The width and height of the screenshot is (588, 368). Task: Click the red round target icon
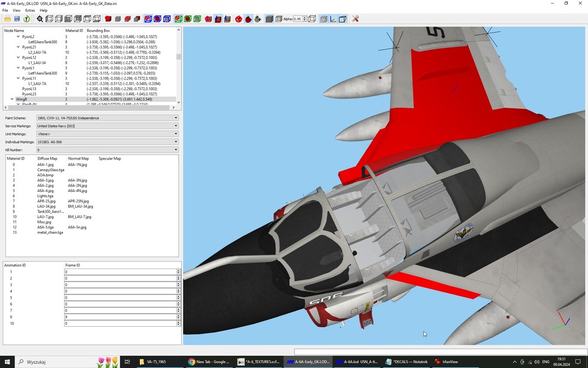pyautogui.click(x=239, y=19)
